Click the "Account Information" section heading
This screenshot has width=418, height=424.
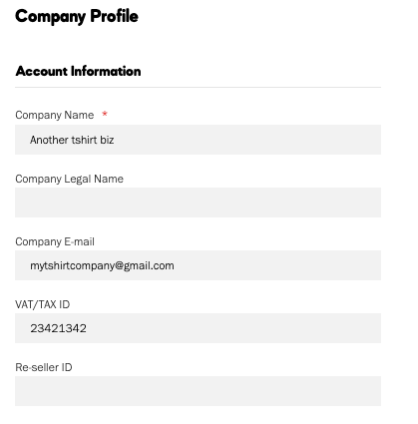[78, 71]
